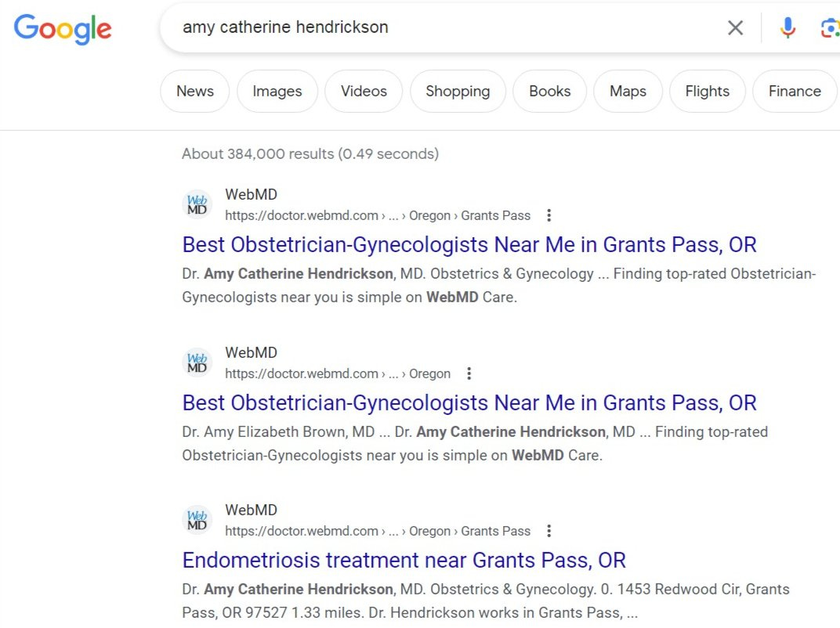Open the Endometriosis treatment near Grants Pass link

(404, 561)
